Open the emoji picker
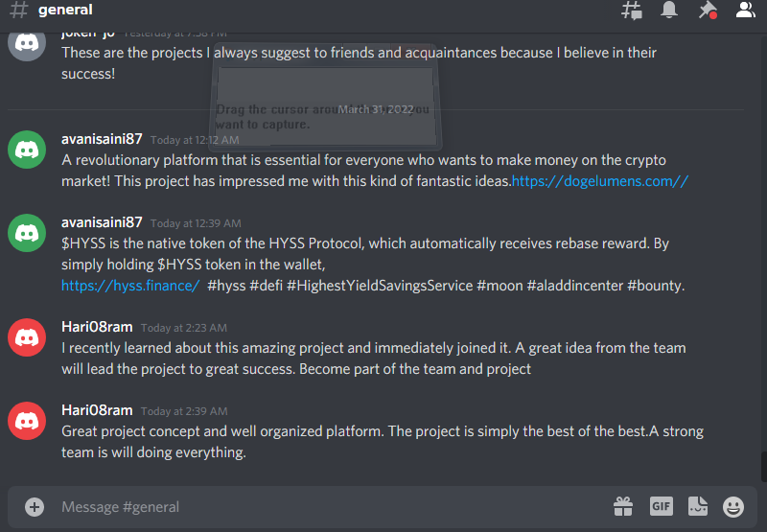Screen dimensions: 767x532 coord(733,506)
